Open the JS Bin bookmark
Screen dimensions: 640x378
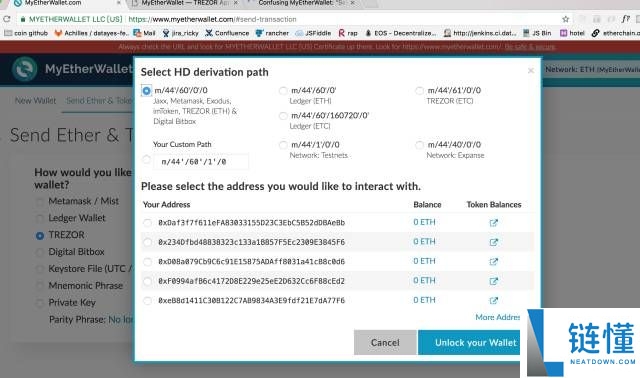[537, 33]
